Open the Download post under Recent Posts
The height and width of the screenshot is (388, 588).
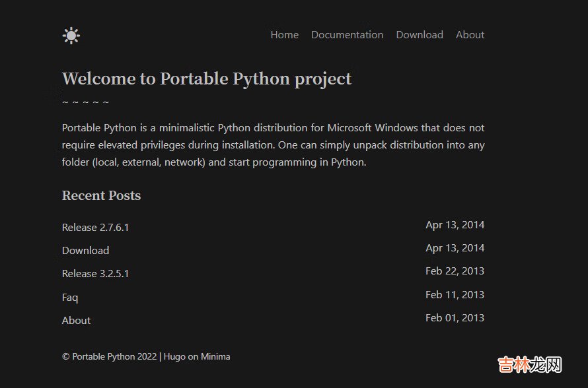click(85, 251)
